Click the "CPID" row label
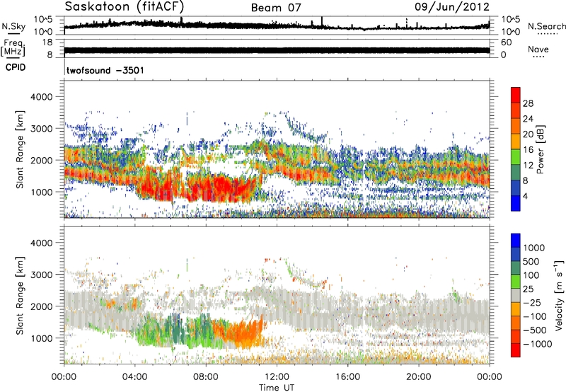 click(16, 67)
